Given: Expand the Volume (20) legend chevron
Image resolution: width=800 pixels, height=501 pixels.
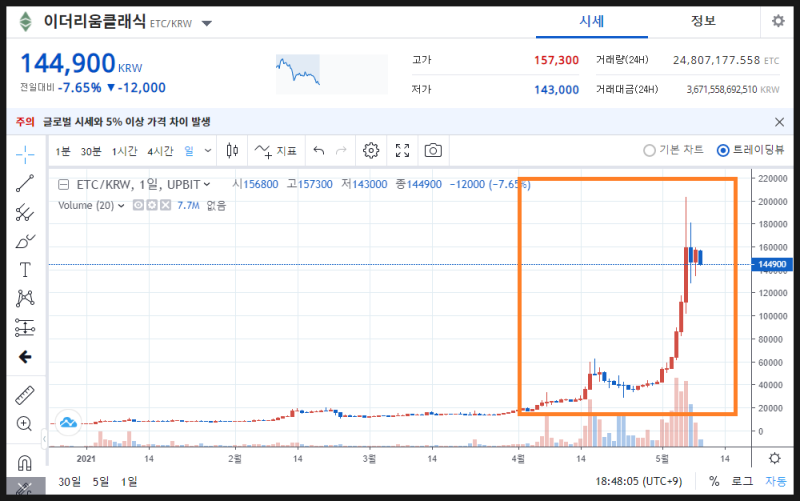Looking at the screenshot, I should [x=121, y=206].
